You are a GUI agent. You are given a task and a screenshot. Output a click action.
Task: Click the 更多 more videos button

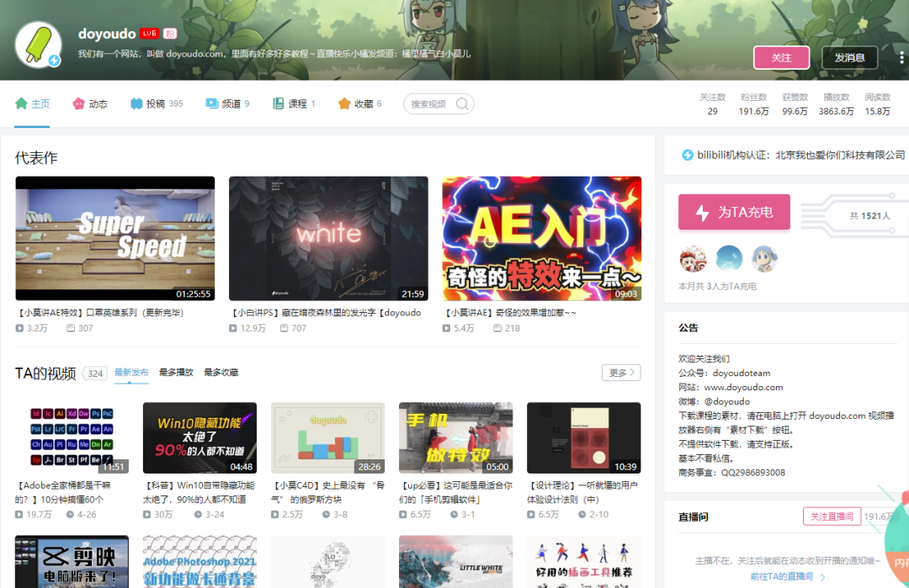(x=621, y=373)
